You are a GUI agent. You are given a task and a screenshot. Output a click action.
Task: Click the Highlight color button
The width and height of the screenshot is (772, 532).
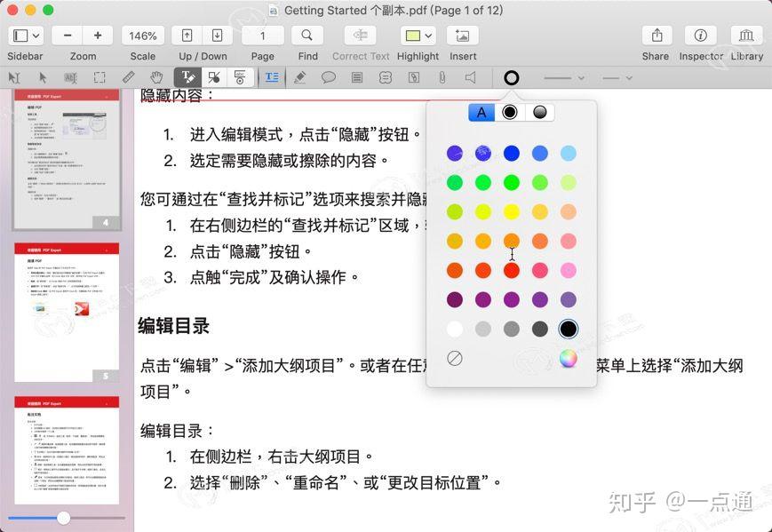pyautogui.click(x=412, y=36)
